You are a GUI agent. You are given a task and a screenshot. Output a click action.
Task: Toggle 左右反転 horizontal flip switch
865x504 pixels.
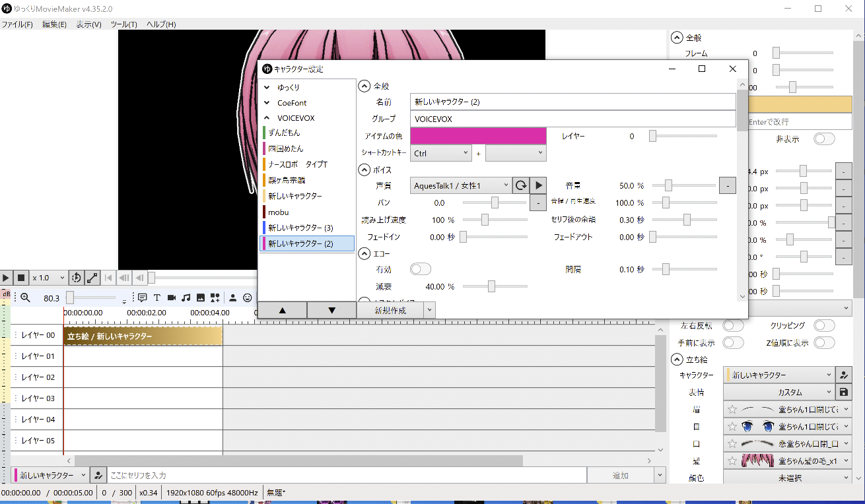(733, 326)
